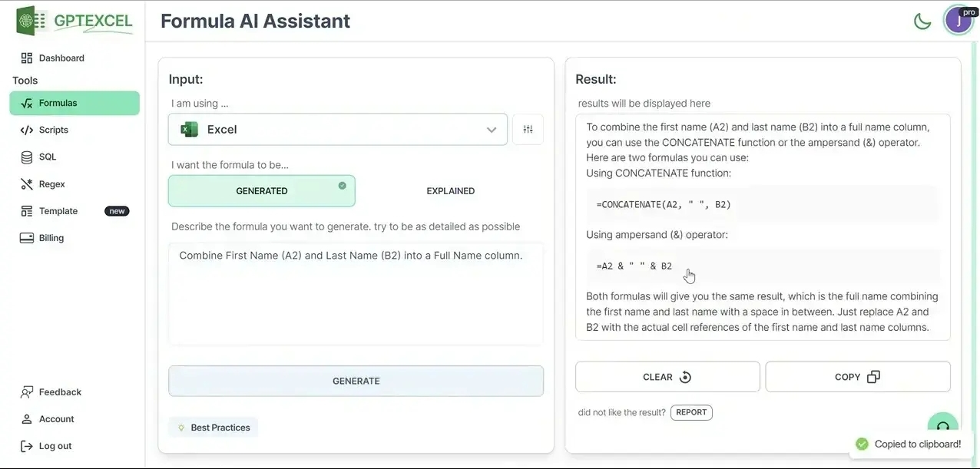The image size is (980, 469).
Task: Open the SQL tool
Action: pos(25,157)
